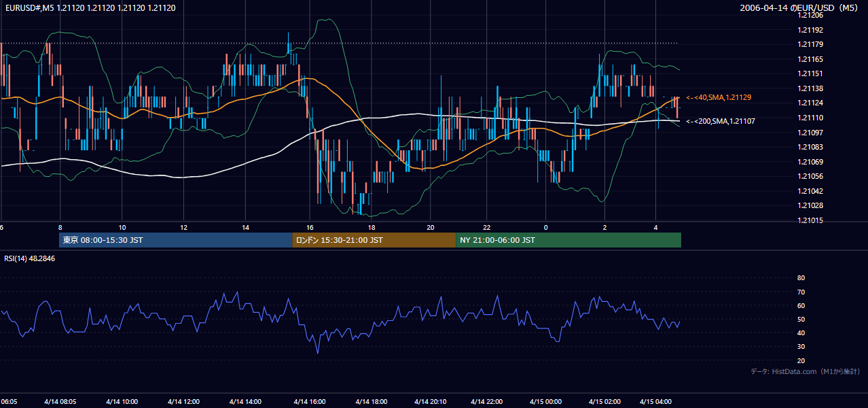Click price axis value 1.21206
868x408 pixels.
pyautogui.click(x=811, y=15)
